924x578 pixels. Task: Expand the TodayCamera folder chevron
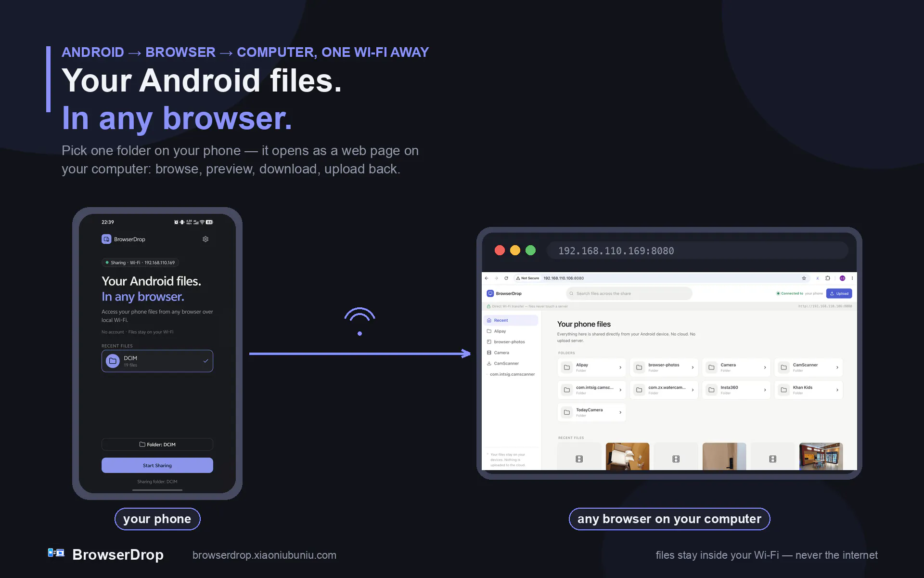620,412
